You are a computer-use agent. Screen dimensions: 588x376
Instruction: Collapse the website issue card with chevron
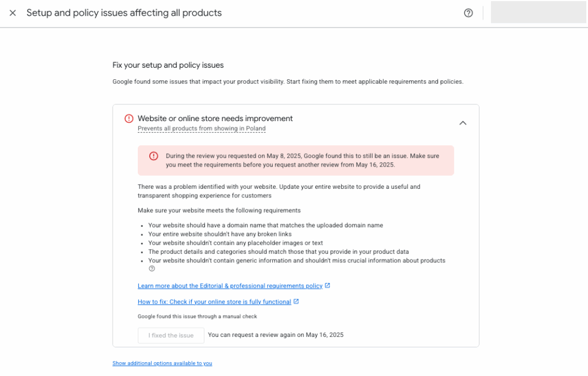463,123
